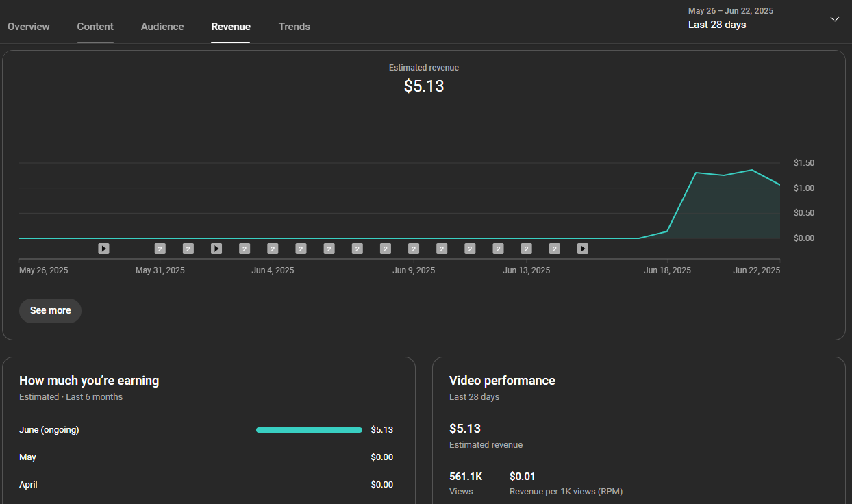Click the 561.1K Views metric
This screenshot has height=504, width=852.
tap(466, 483)
